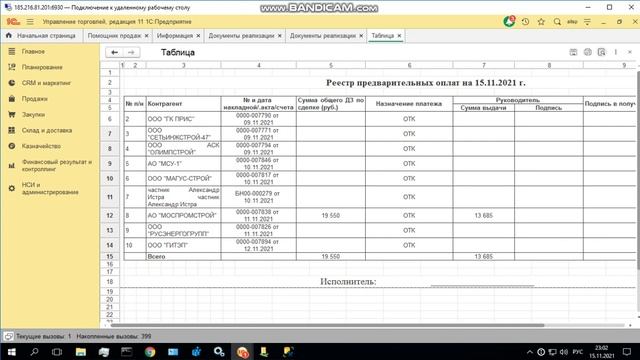The width and height of the screenshot is (640, 360).
Task: Select the ООО "ГИТЭП" cell
Action: tap(183, 245)
